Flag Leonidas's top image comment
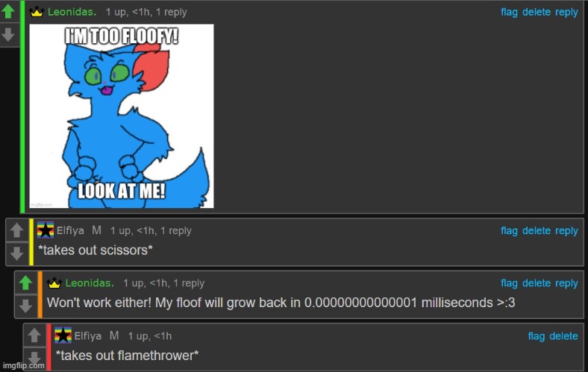The height and width of the screenshot is (372, 588). (x=509, y=12)
